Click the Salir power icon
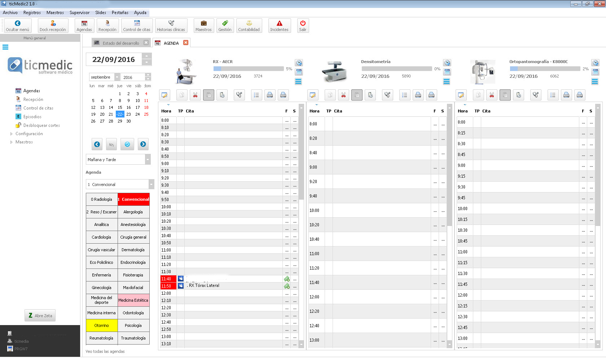Image resolution: width=606 pixels, height=364 pixels. (303, 26)
